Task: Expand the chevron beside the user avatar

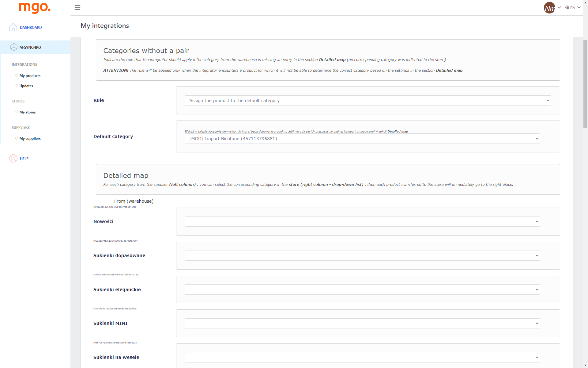Action: pos(559,7)
